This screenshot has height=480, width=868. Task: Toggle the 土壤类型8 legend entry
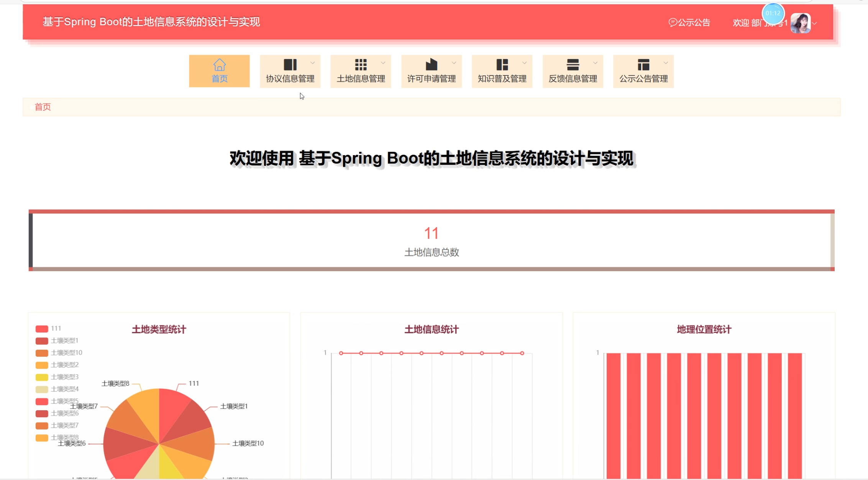[x=57, y=437]
